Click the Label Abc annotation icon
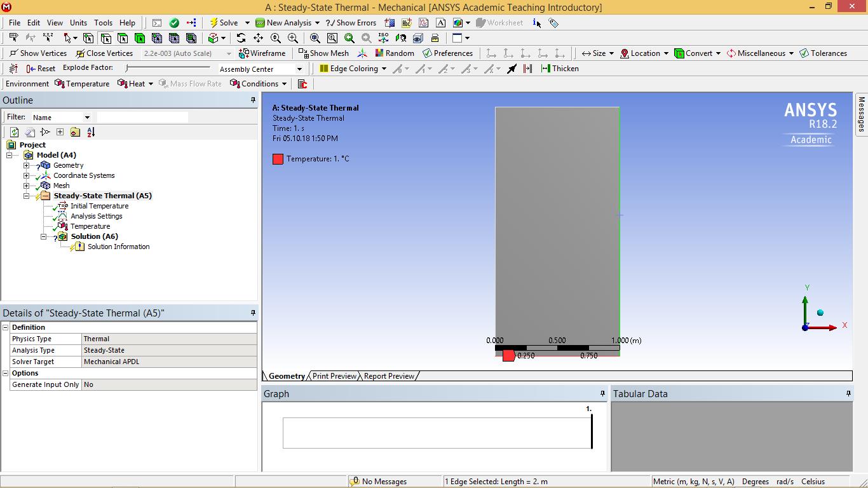 click(407, 23)
